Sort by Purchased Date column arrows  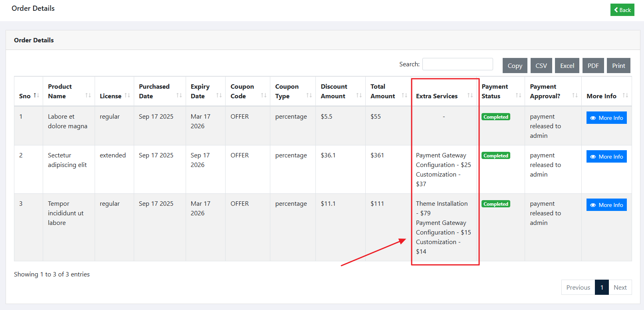[x=179, y=95]
